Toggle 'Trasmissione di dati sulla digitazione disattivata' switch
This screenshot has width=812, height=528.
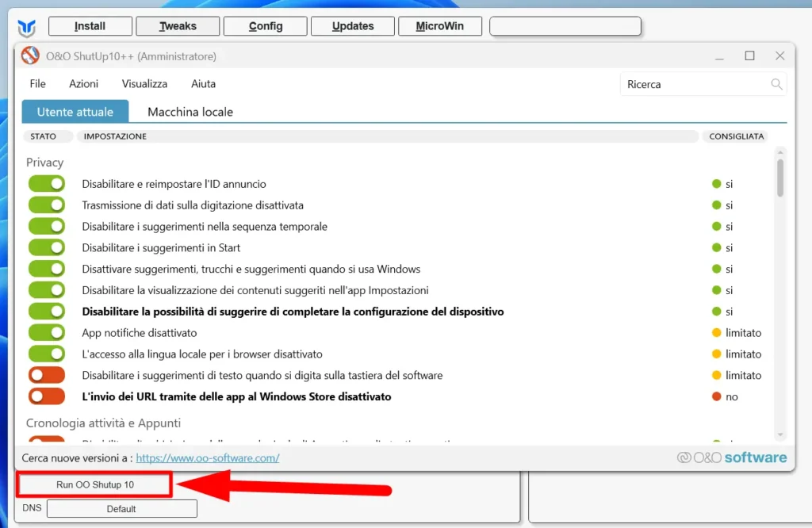coord(47,205)
